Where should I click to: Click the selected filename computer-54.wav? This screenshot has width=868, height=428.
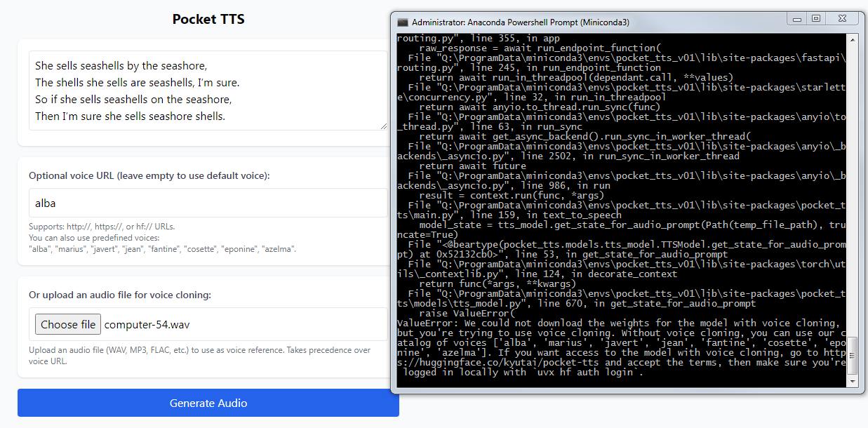147,325
